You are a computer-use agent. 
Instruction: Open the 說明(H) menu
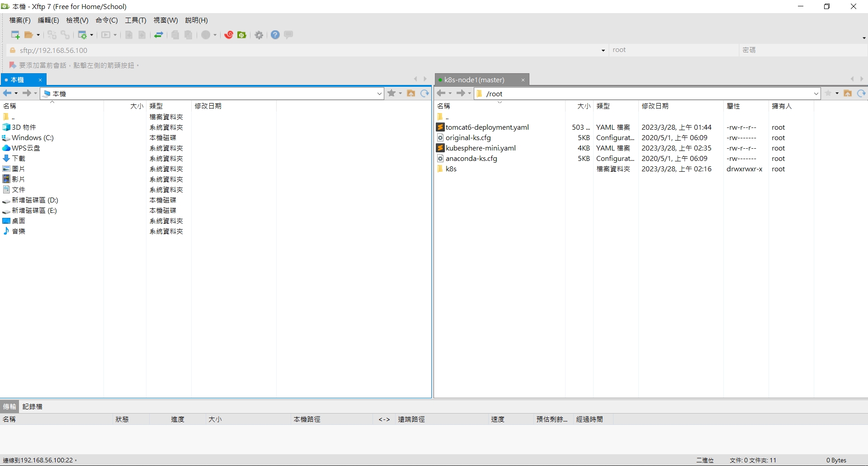pyautogui.click(x=197, y=20)
